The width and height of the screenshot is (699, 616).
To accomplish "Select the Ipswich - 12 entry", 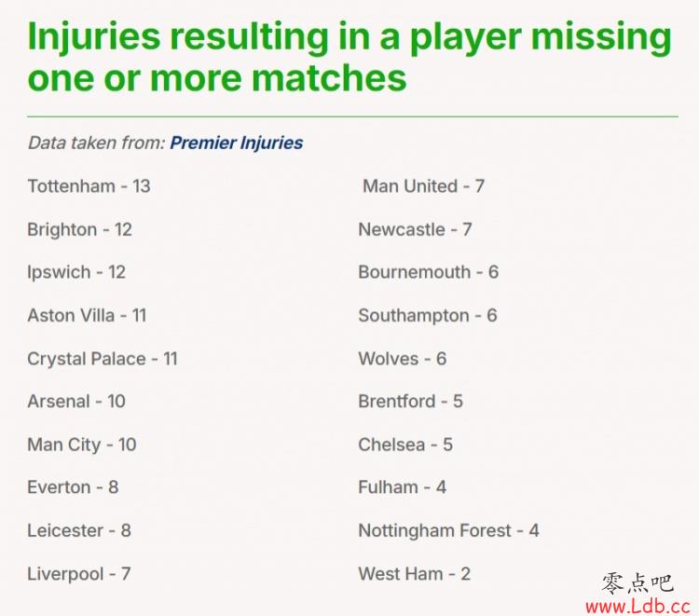I will pos(76,272).
